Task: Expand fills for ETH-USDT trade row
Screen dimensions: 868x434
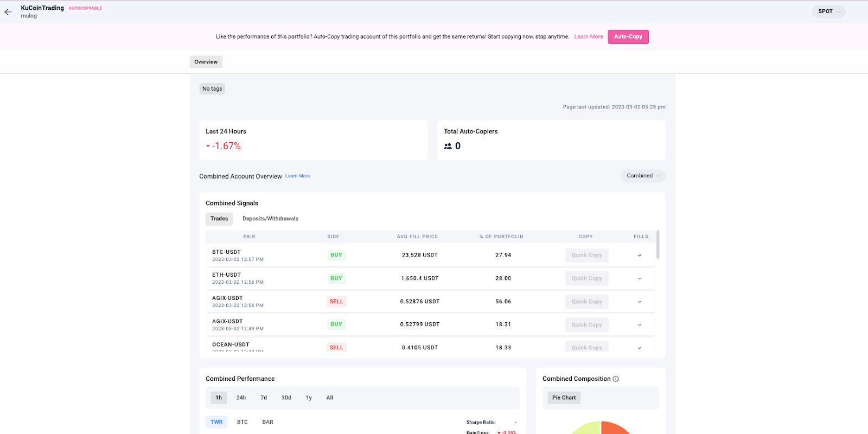Action: [x=640, y=278]
